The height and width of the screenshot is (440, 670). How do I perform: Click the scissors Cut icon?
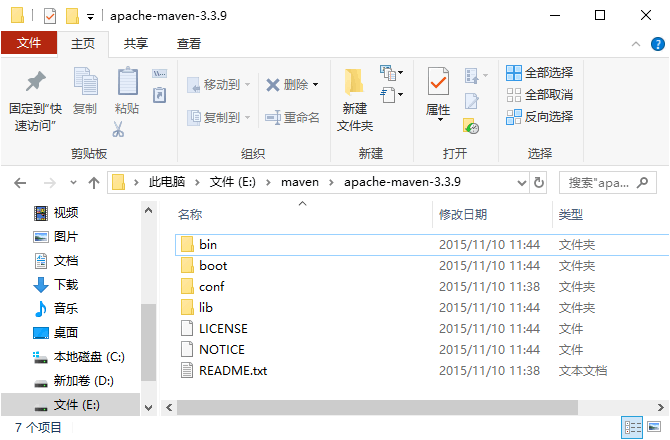(x=118, y=129)
